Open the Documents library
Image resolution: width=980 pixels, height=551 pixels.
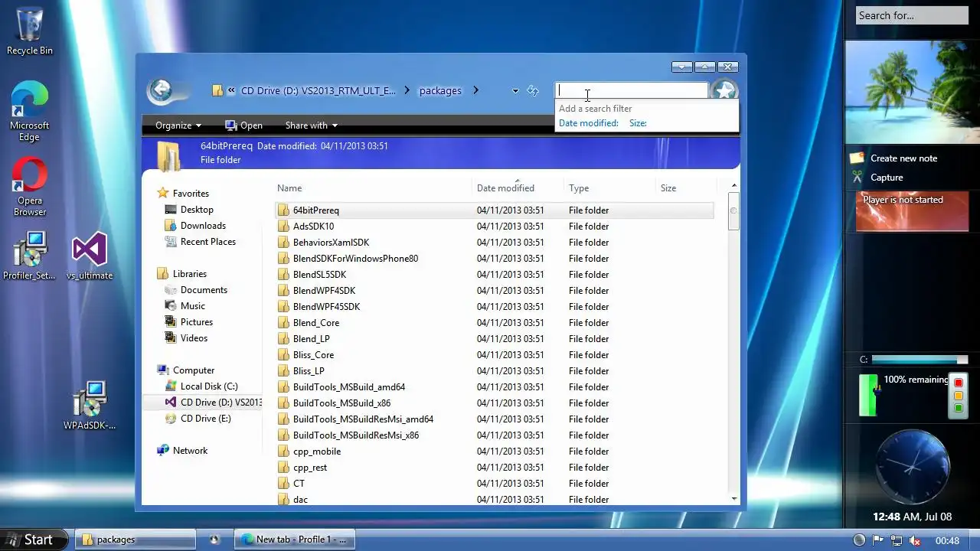[x=204, y=290]
